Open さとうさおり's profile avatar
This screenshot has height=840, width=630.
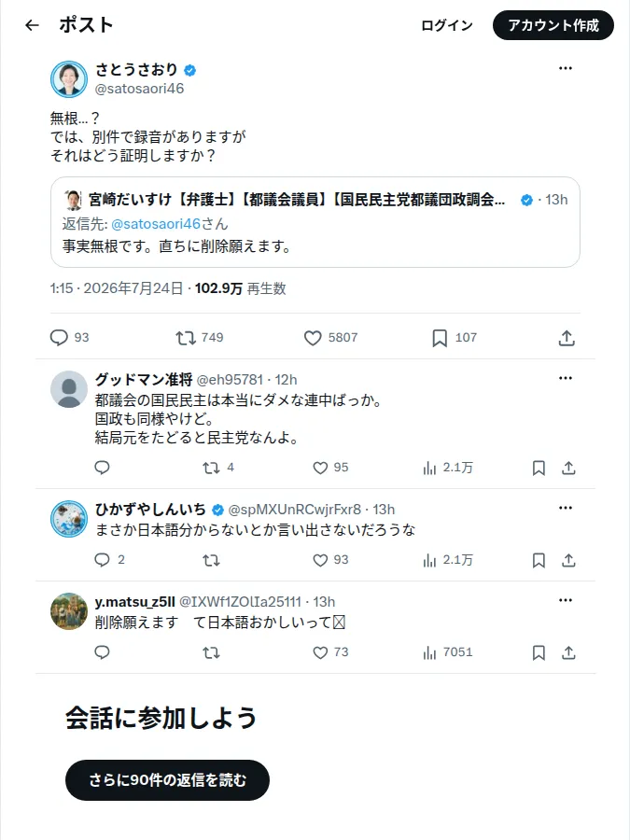click(x=69, y=79)
